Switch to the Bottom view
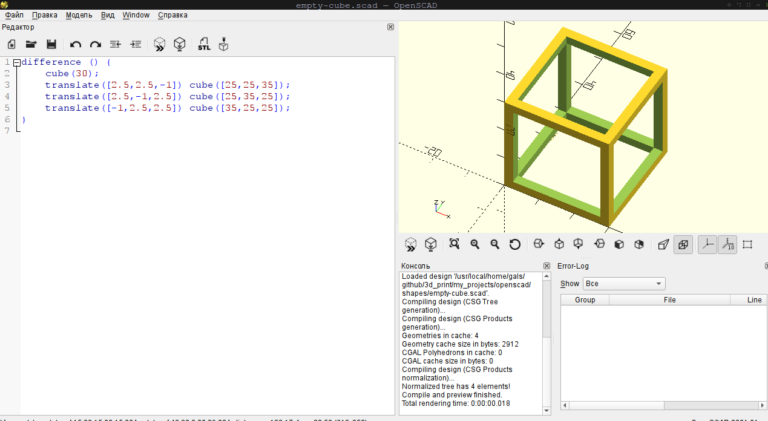This screenshot has width=768, height=421. [578, 244]
